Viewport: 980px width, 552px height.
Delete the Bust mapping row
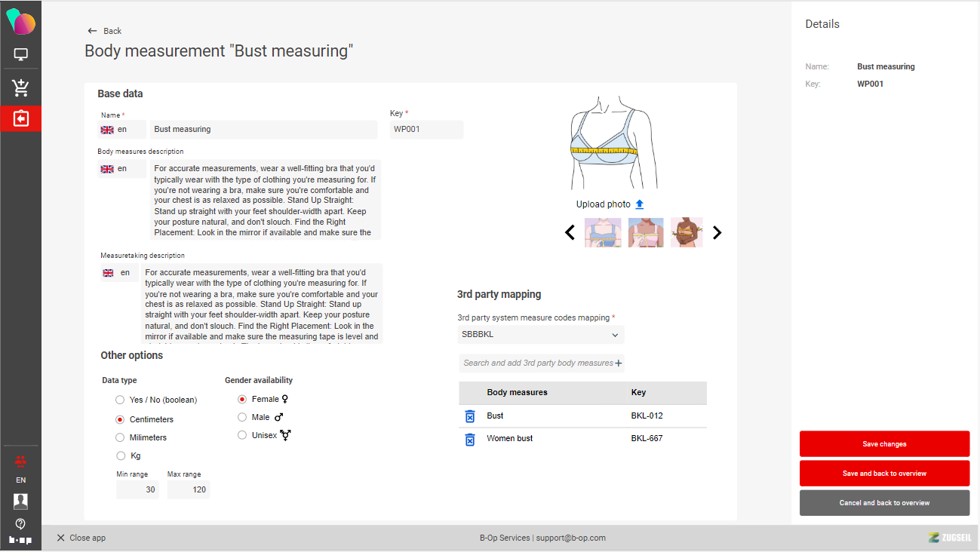(470, 416)
